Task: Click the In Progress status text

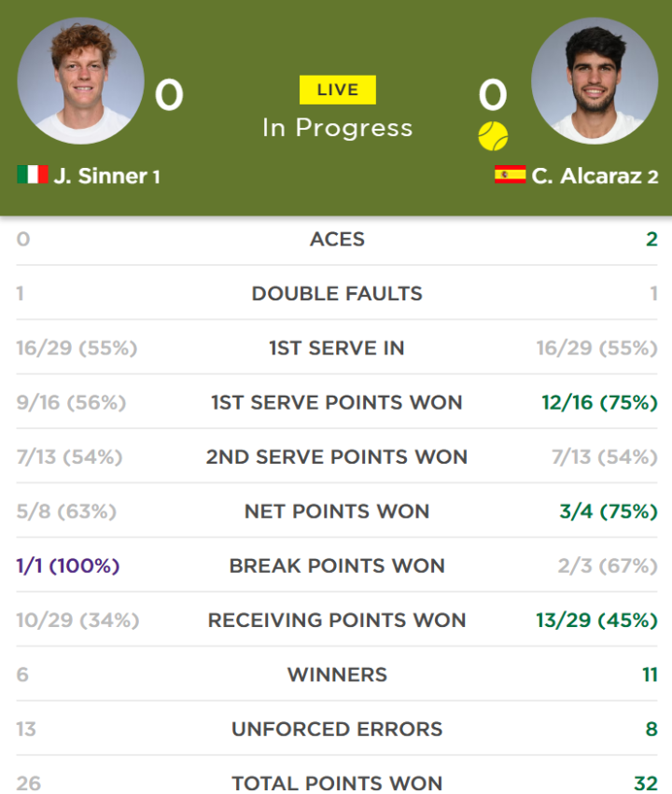Action: click(x=338, y=128)
